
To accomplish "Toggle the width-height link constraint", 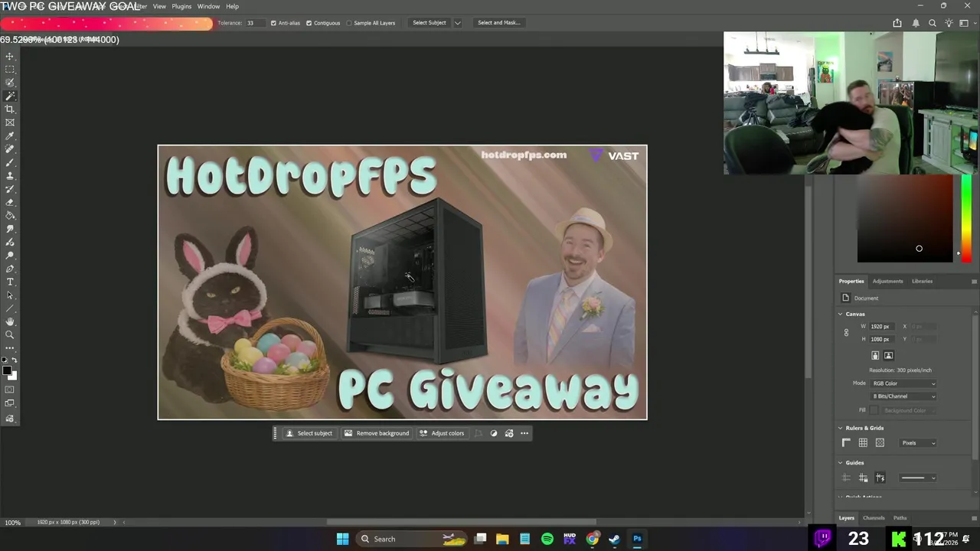I will coord(846,332).
